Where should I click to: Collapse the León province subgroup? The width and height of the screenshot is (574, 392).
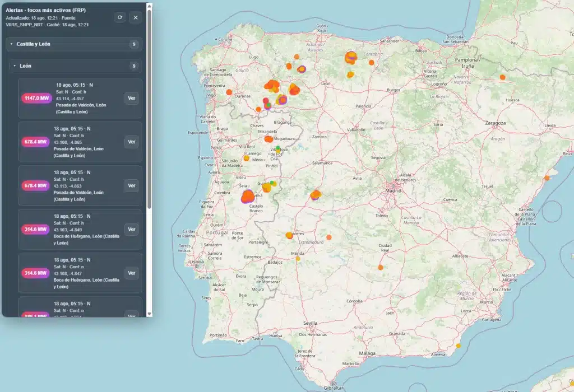(x=15, y=66)
